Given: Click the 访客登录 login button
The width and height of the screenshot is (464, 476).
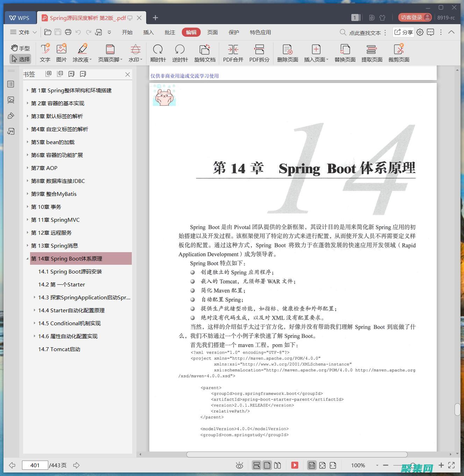Looking at the screenshot, I should [415, 17].
